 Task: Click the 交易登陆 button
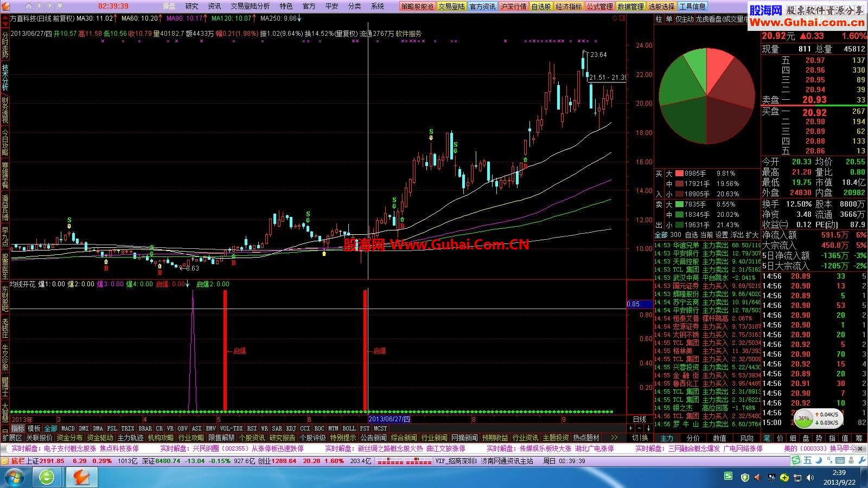tap(452, 7)
